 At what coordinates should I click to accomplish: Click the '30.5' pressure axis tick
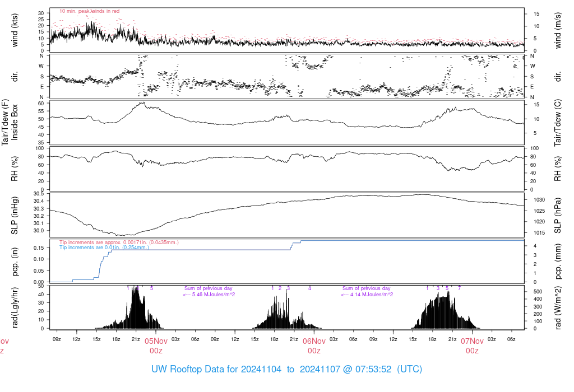coord(39,194)
